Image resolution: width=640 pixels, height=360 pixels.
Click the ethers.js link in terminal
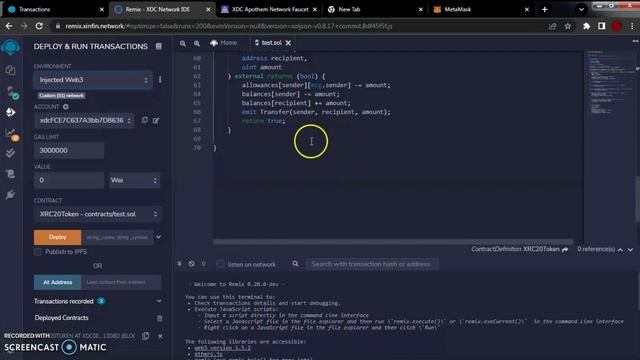pos(208,354)
